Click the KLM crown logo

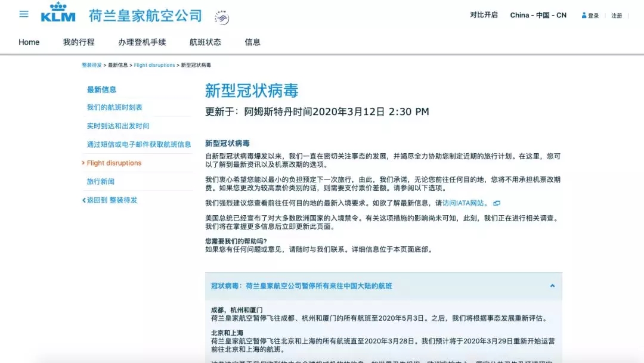pyautogui.click(x=58, y=12)
